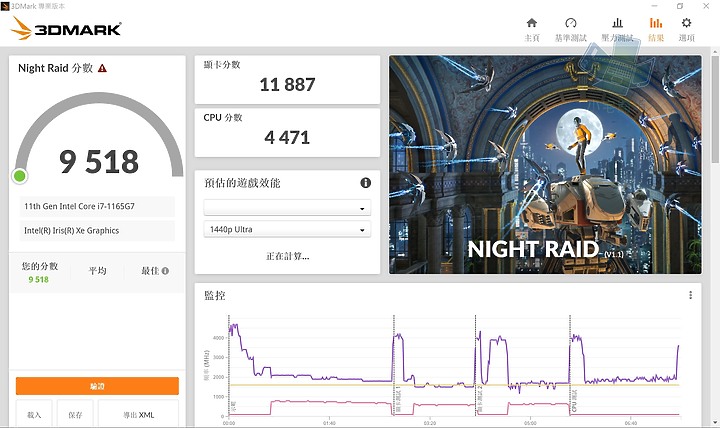Click the average score column label
This screenshot has width=720, height=428.
pyautogui.click(x=97, y=271)
